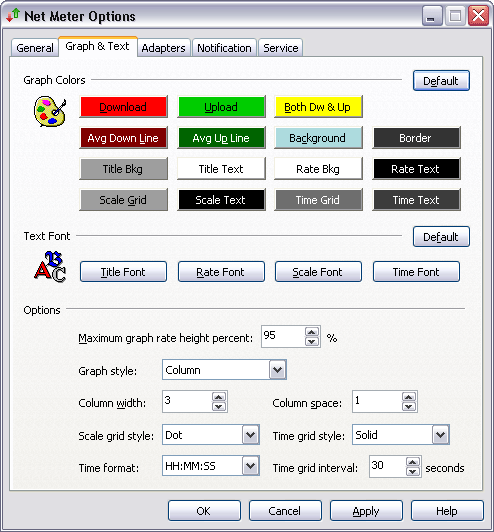Viewport: 494px width, 532px height.
Task: Choose the Border color
Action: (x=416, y=138)
